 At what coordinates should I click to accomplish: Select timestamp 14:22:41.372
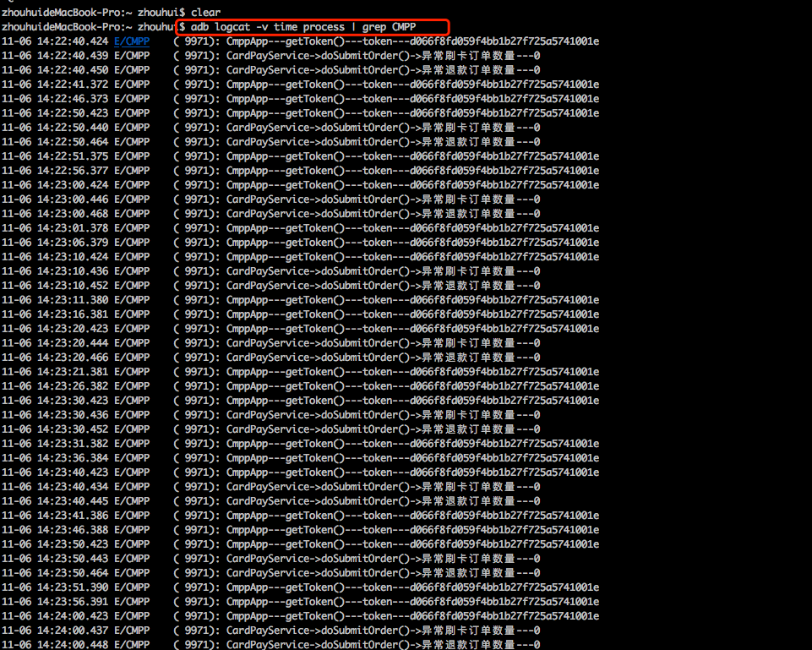(73, 85)
